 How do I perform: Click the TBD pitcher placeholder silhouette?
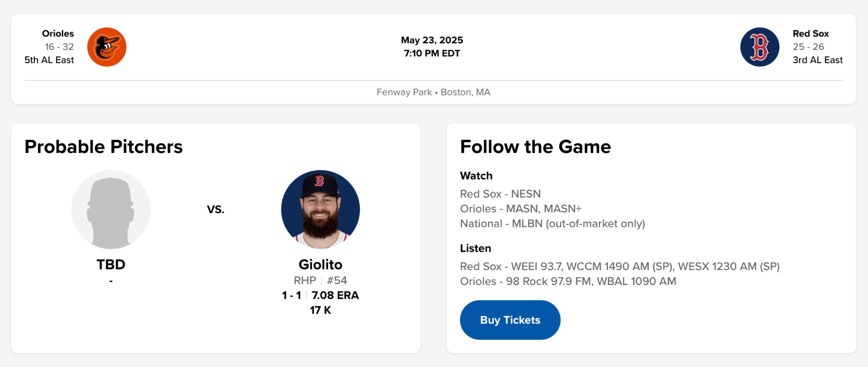(x=111, y=209)
